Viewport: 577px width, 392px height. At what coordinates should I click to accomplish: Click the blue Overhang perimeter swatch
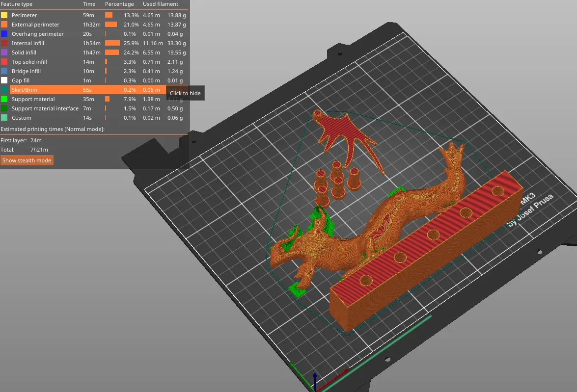[x=4, y=34]
